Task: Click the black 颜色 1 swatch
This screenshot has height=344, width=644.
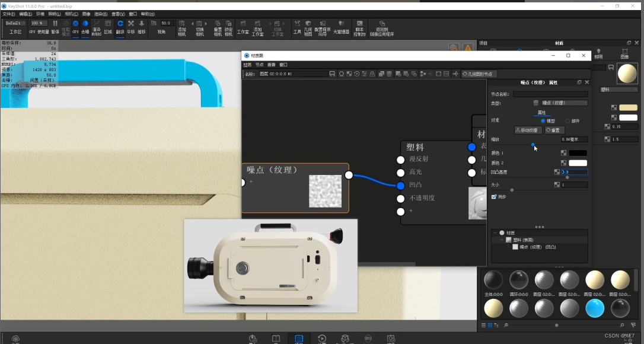Action: (x=578, y=153)
